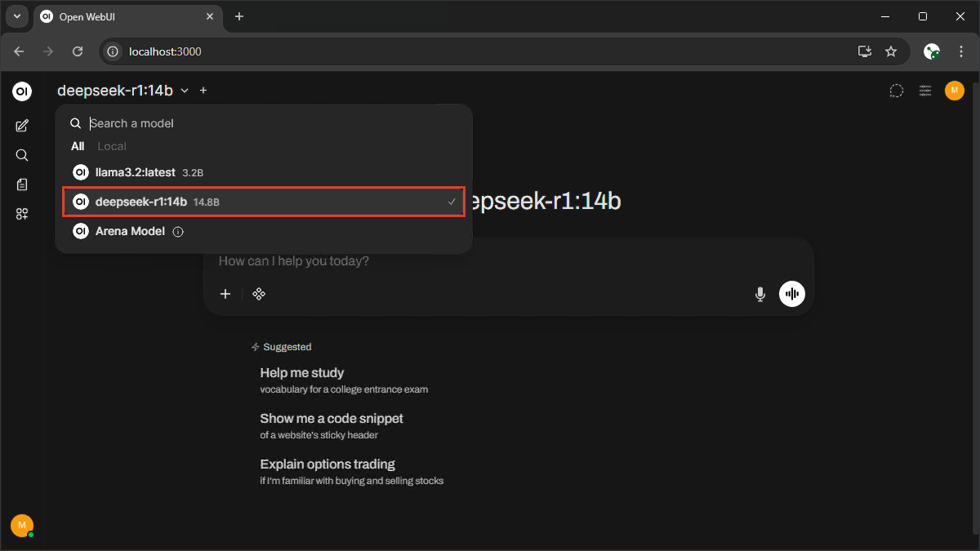
Task: Open integrations icon in chat box
Action: (259, 294)
